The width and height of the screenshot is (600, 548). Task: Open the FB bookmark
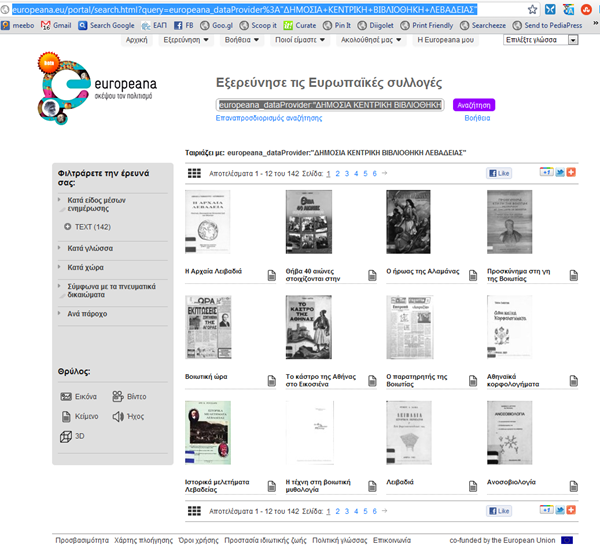point(184,25)
